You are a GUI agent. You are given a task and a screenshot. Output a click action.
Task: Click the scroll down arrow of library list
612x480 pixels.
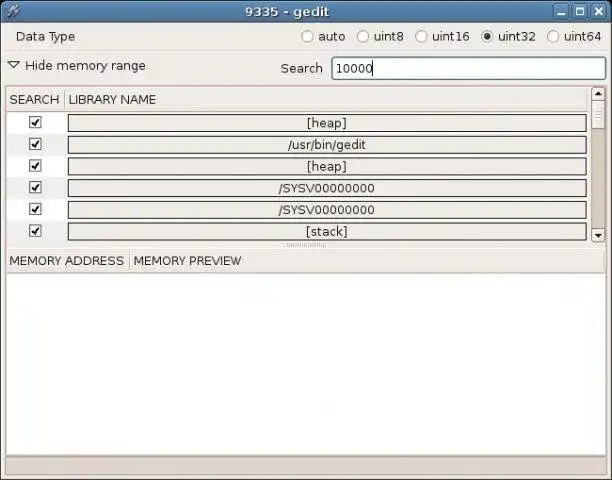(598, 235)
